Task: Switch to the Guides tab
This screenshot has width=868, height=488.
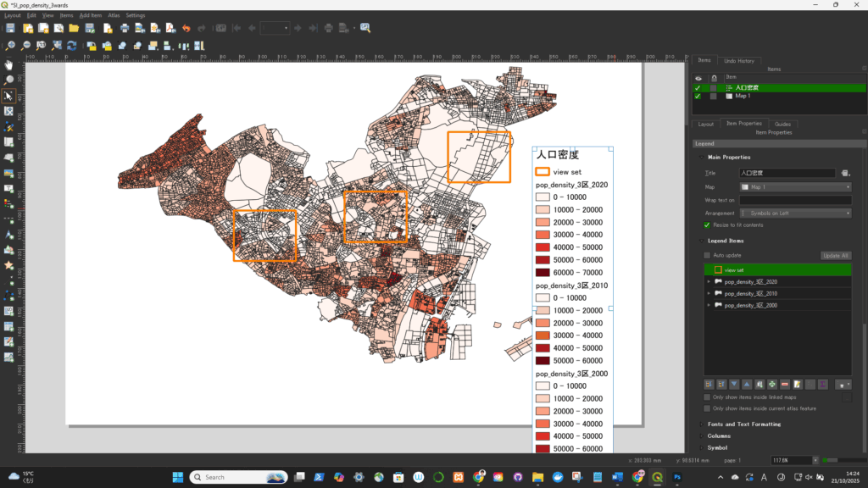Action: 782,124
